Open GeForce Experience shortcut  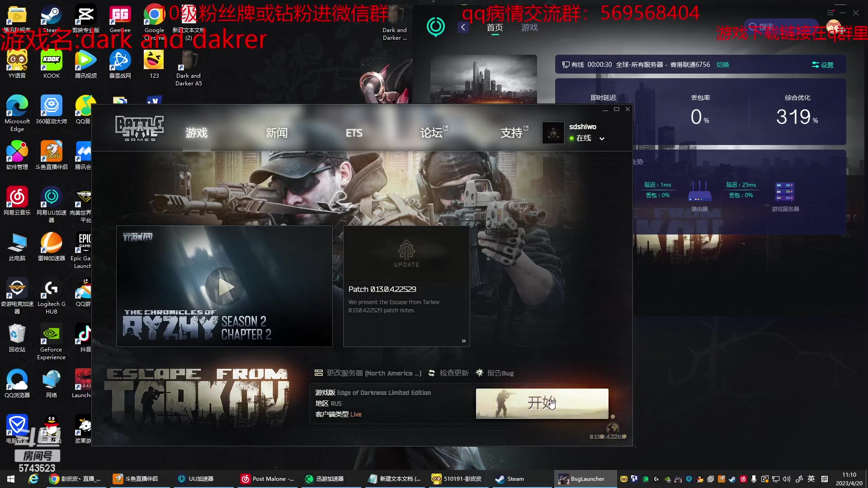(x=52, y=342)
